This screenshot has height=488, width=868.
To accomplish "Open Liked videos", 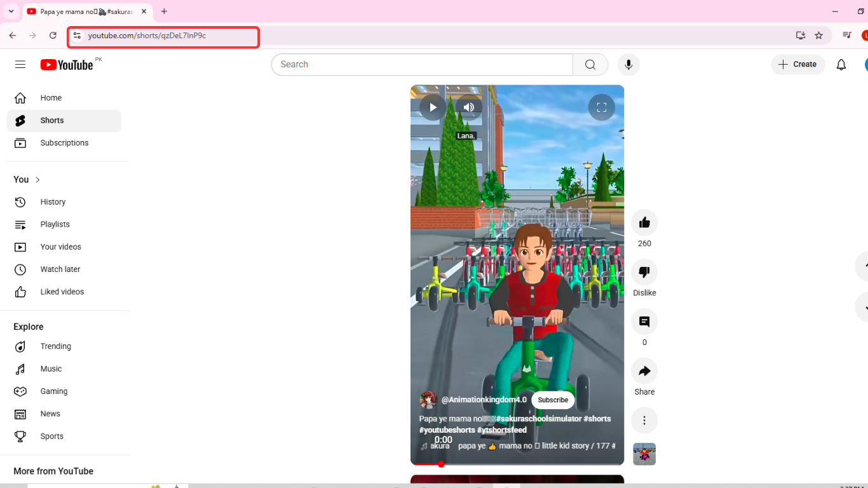I will pos(64,292).
